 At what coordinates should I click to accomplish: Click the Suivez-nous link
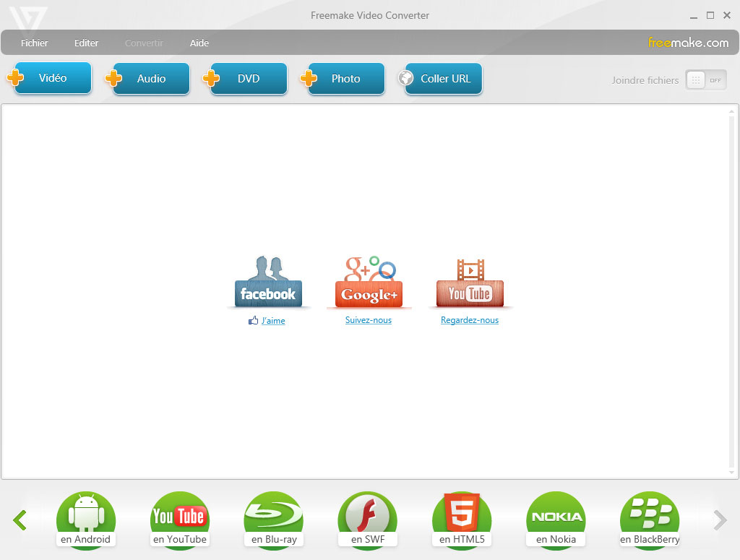pos(369,321)
